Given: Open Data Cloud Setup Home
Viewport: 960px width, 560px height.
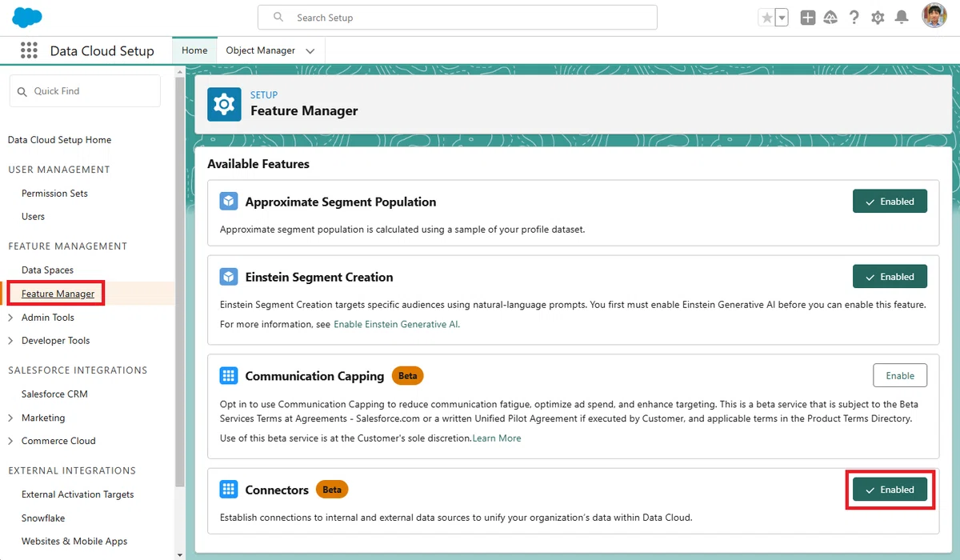Looking at the screenshot, I should pos(60,140).
